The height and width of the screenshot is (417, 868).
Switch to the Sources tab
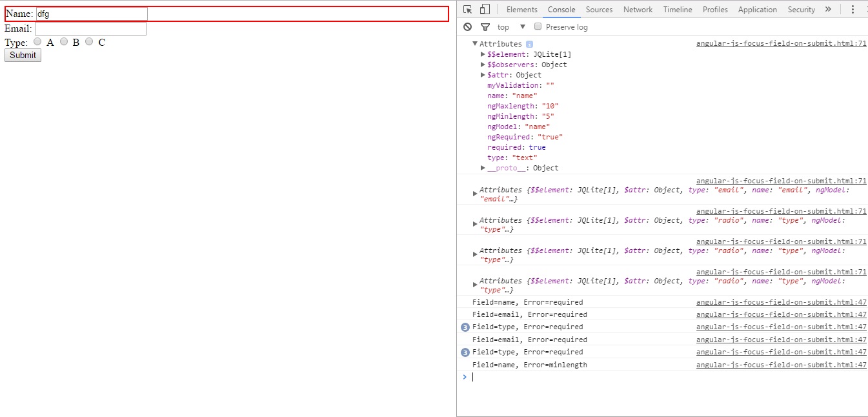pos(599,9)
